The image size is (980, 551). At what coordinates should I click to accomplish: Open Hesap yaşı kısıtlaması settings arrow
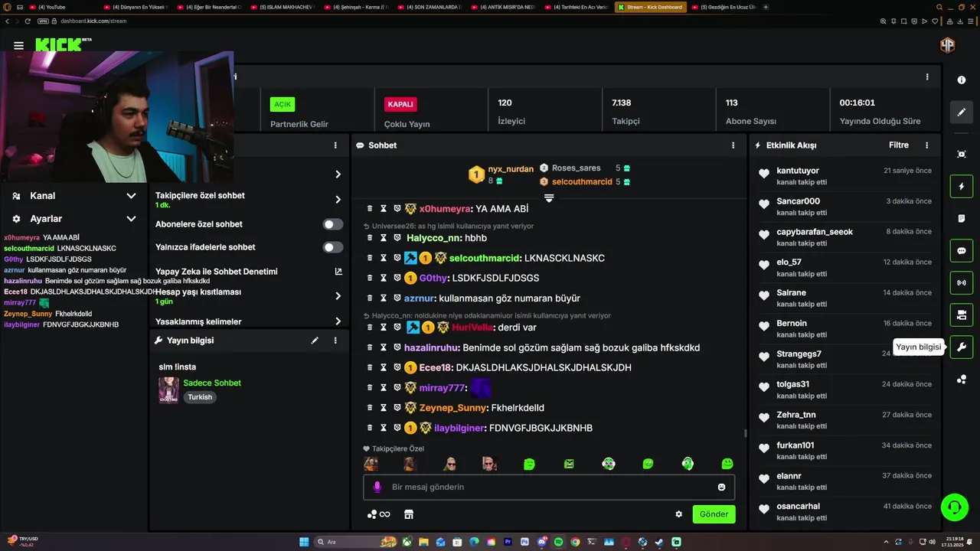pyautogui.click(x=338, y=296)
